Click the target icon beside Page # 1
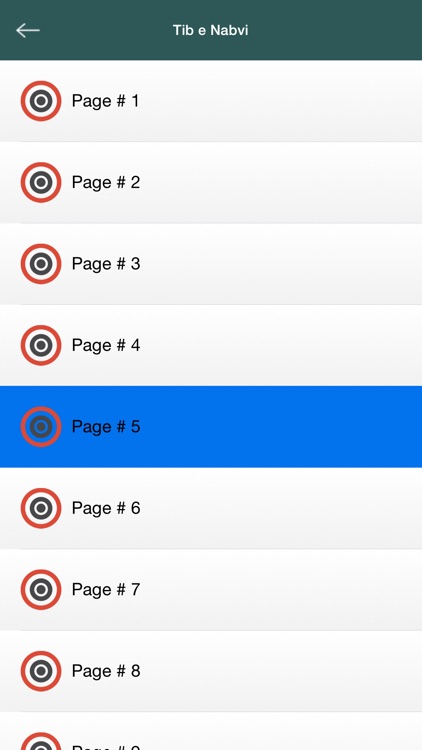 (41, 101)
